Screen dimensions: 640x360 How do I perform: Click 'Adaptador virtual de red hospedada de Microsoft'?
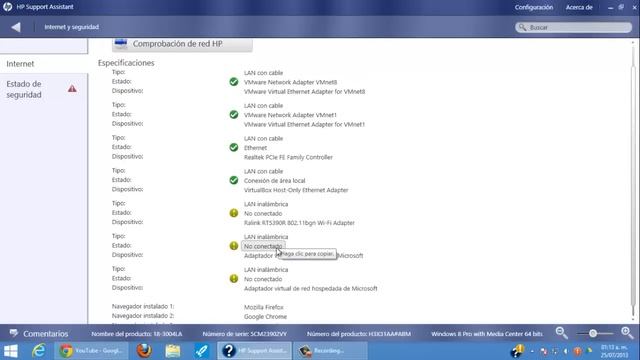pos(311,289)
